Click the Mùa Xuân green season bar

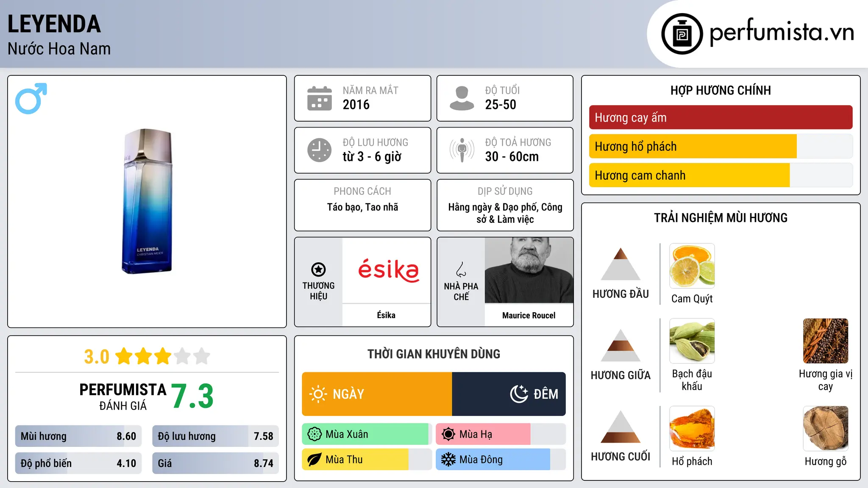(x=367, y=434)
